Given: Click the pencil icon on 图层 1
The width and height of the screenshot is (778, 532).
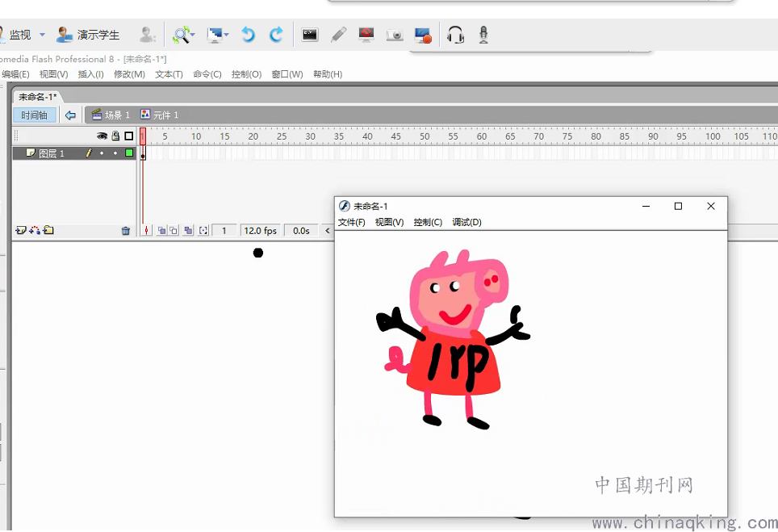Looking at the screenshot, I should click(x=89, y=153).
